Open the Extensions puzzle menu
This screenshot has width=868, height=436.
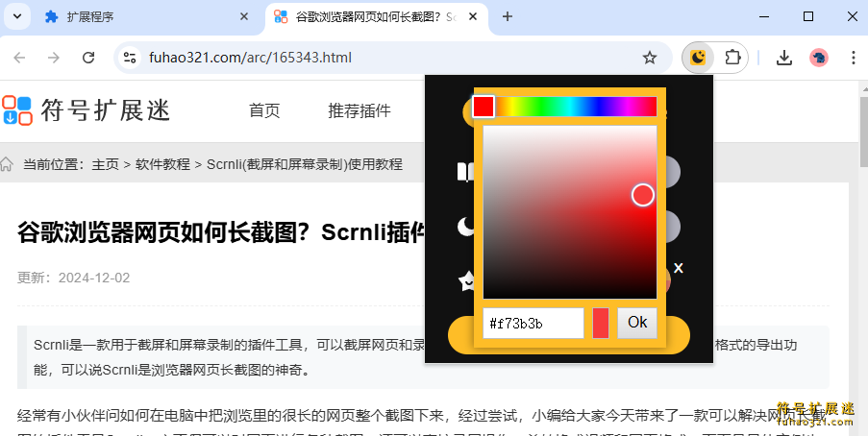732,58
